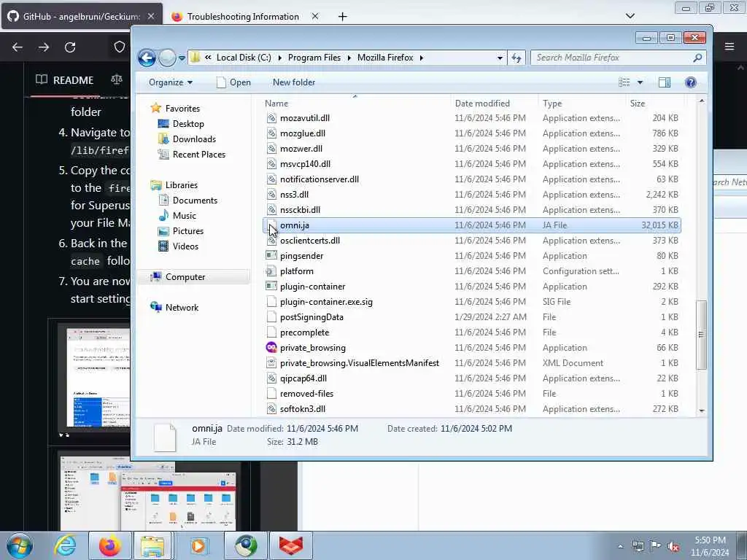Select the file named osclientcerts.dll

[309, 241]
